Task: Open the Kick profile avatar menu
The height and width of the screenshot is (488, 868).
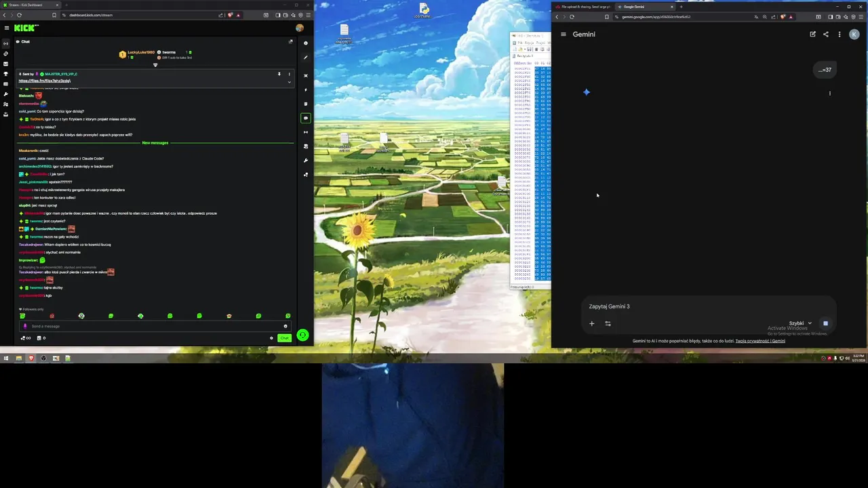Action: point(300,28)
